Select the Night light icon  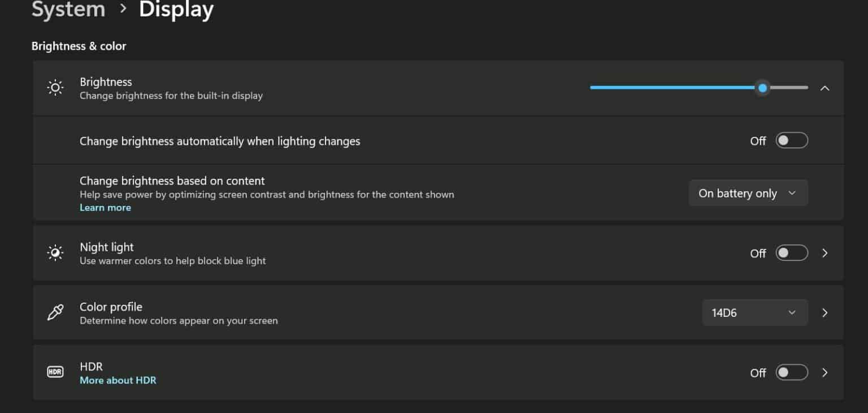point(55,253)
